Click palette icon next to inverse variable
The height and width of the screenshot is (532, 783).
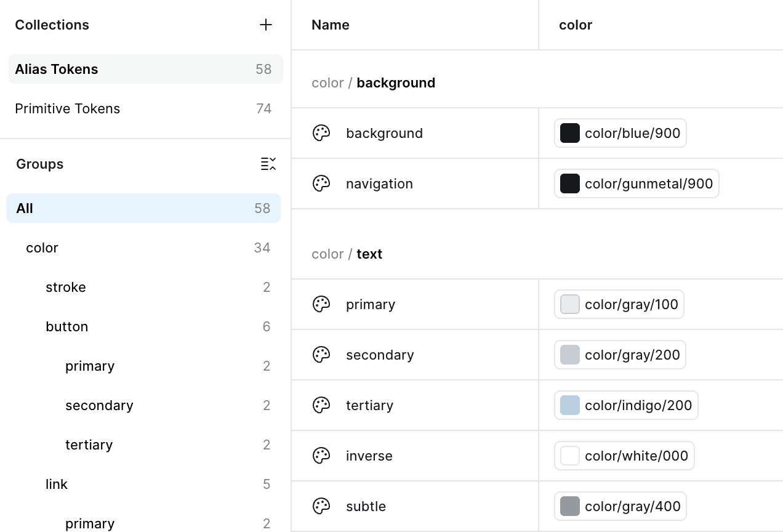321,456
